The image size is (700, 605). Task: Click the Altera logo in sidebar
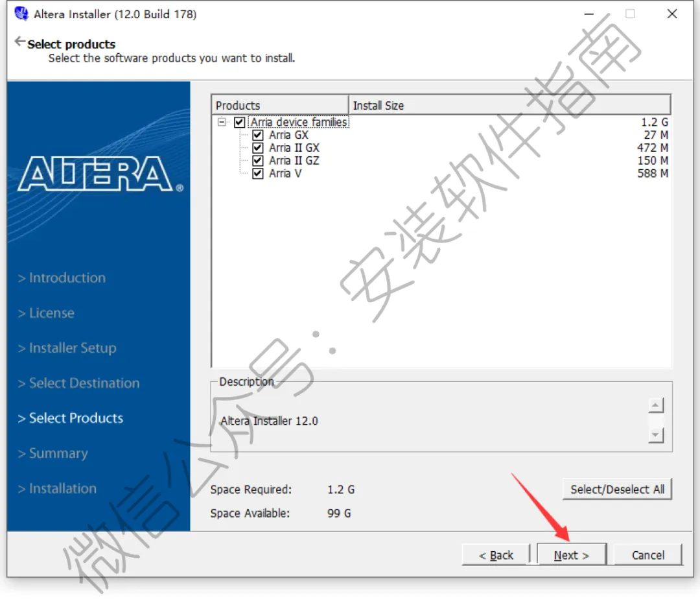tap(100, 174)
